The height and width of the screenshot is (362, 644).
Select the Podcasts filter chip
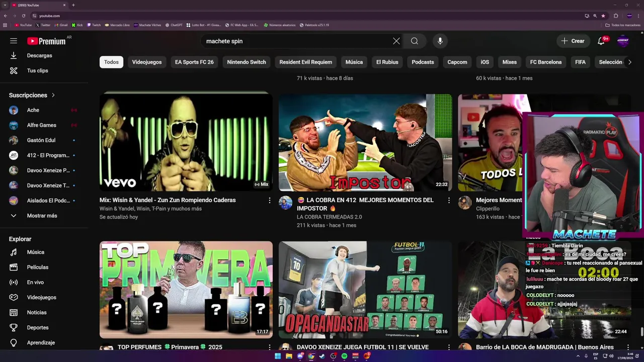(423, 62)
